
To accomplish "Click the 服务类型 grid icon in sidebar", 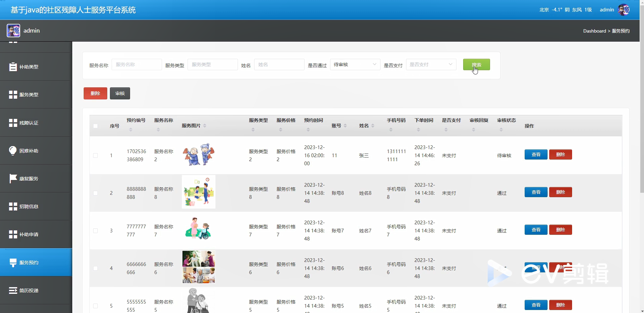I will (x=13, y=94).
